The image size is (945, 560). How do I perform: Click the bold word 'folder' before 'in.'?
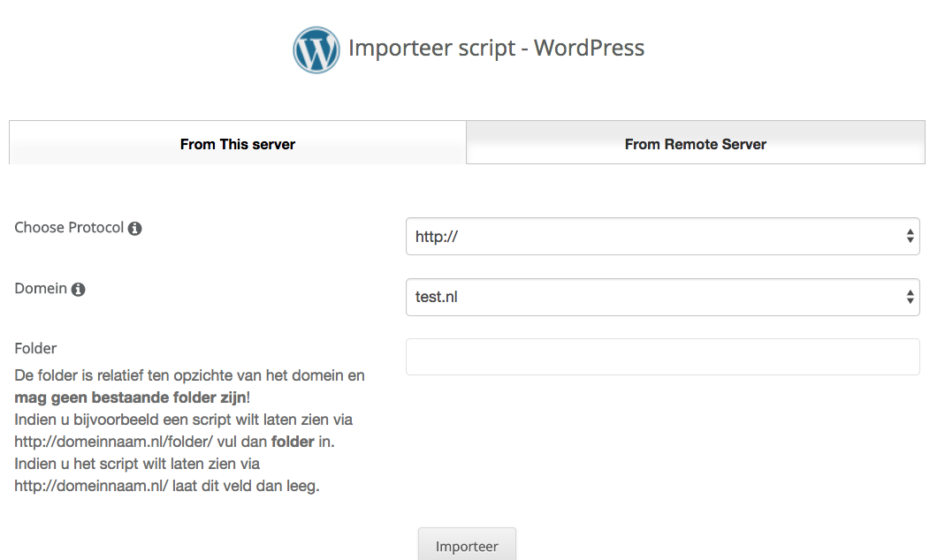coord(292,442)
